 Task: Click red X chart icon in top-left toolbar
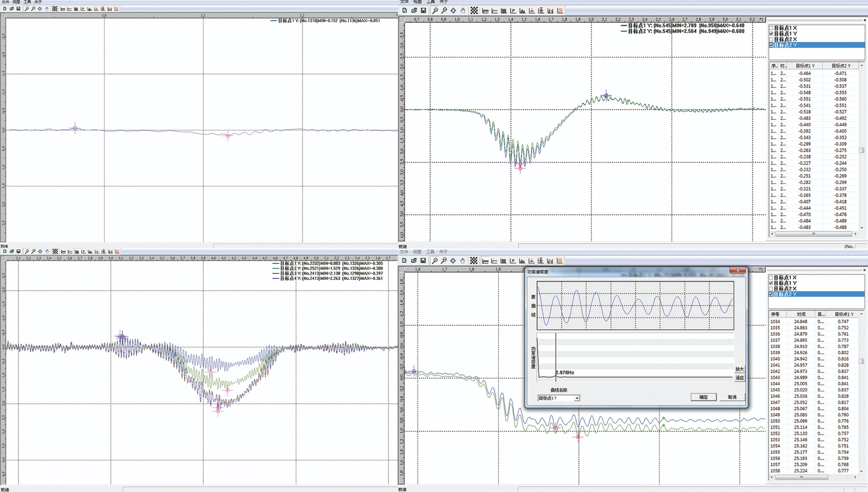point(117,9)
